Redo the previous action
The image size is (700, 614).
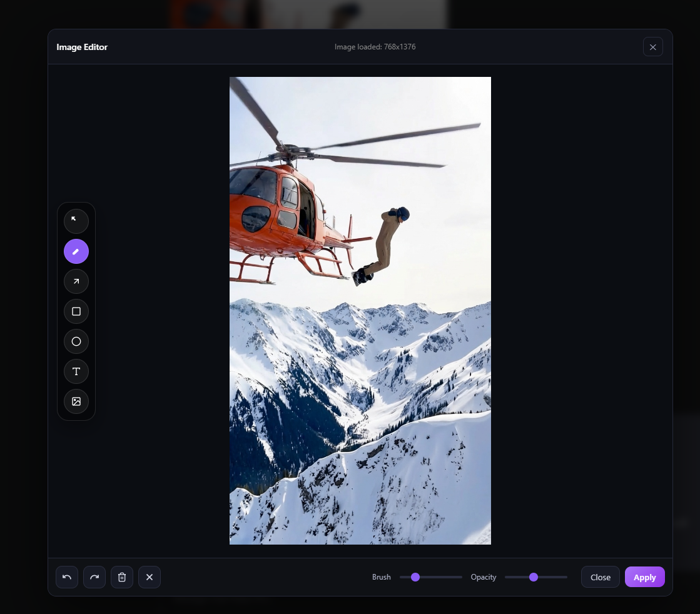(x=94, y=577)
